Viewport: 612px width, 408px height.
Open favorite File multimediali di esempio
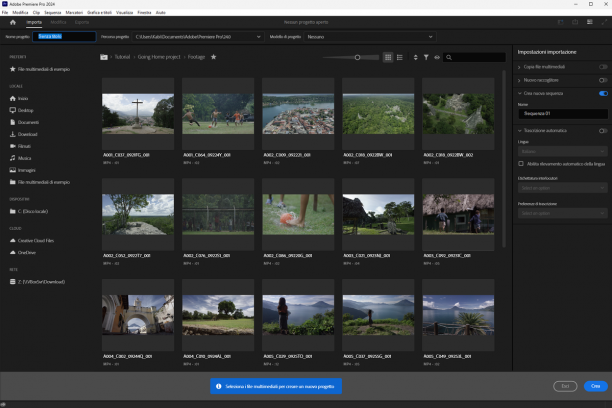pyautogui.click(x=40, y=69)
